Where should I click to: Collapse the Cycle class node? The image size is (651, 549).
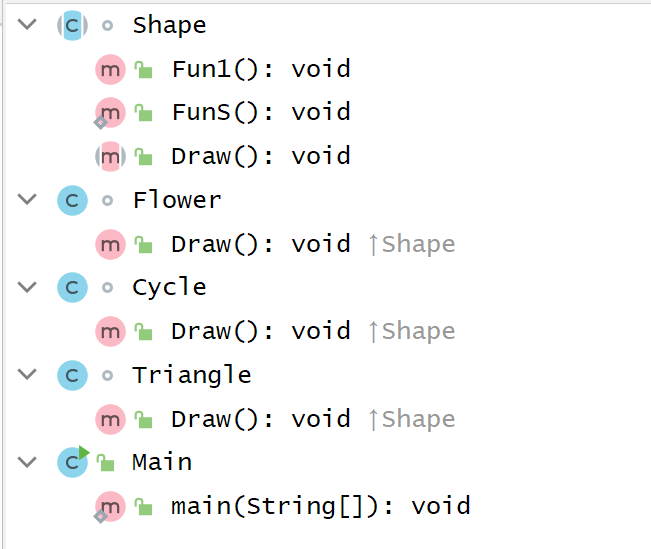point(27,288)
